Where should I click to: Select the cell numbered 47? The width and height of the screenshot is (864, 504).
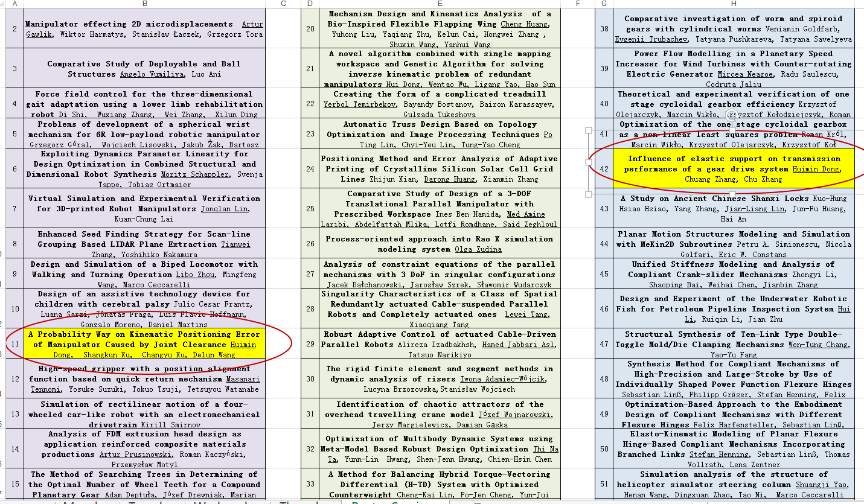[x=604, y=344]
